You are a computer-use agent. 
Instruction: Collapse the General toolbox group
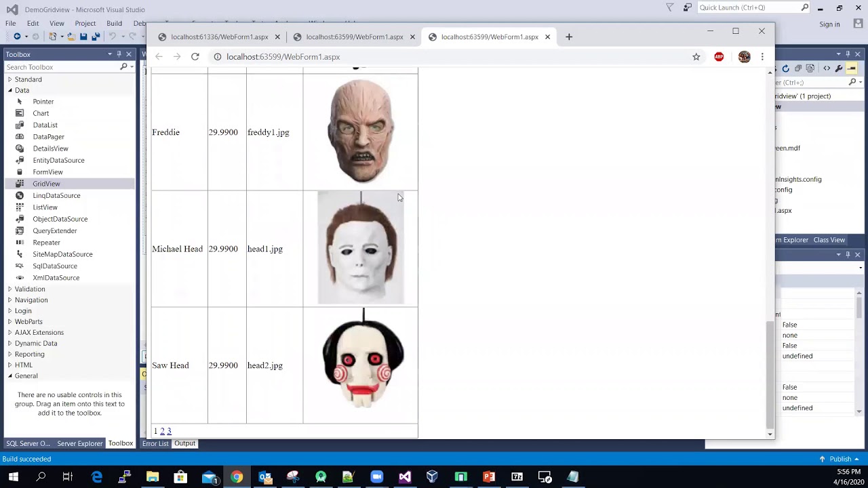pos(9,375)
